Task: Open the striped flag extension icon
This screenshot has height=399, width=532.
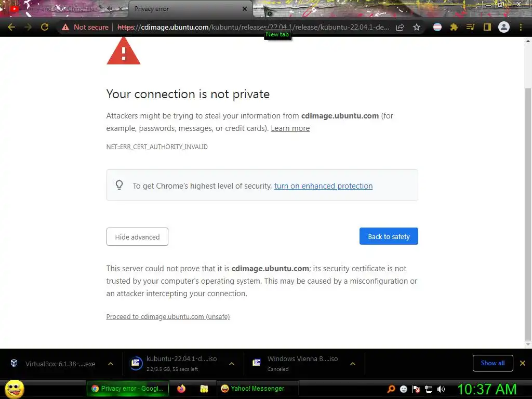Action: [437, 27]
